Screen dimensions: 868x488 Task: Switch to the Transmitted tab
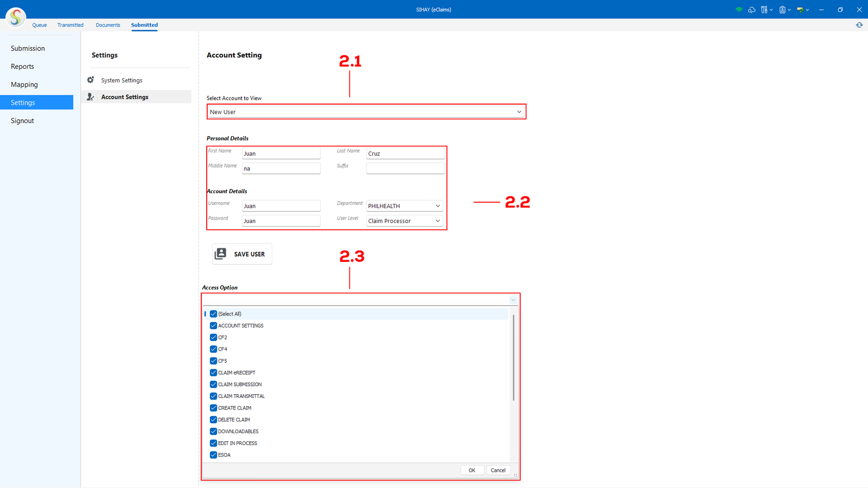pos(71,25)
